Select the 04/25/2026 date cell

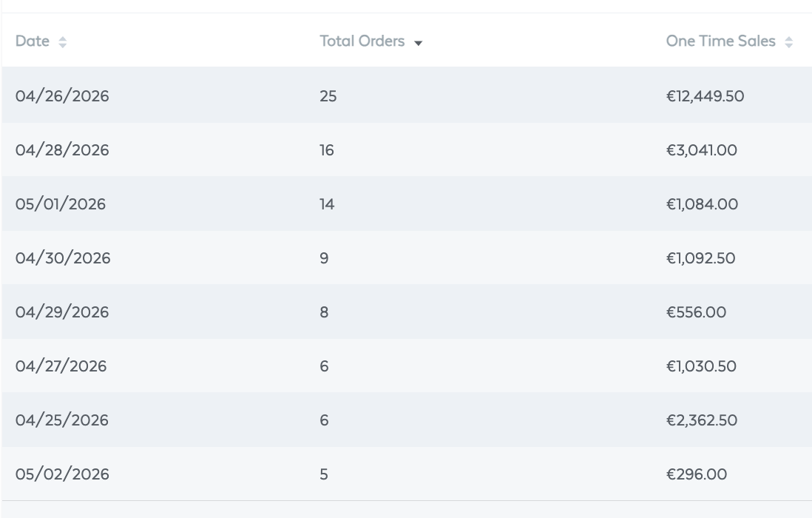tap(62, 420)
